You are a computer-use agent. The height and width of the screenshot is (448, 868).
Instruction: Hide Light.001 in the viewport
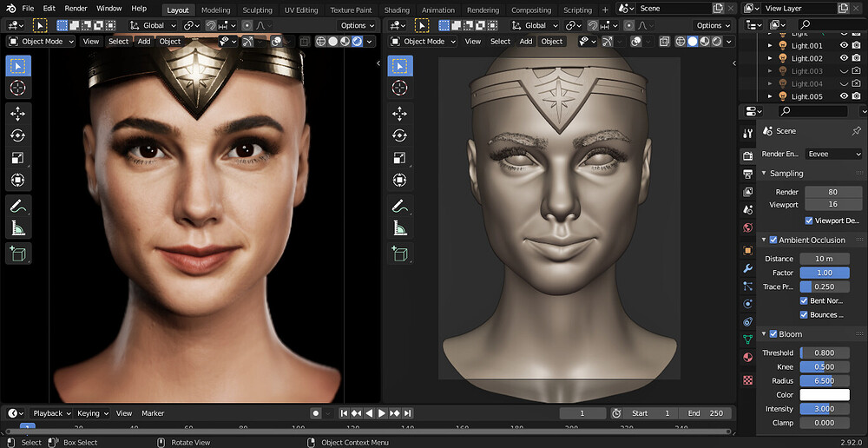(845, 45)
